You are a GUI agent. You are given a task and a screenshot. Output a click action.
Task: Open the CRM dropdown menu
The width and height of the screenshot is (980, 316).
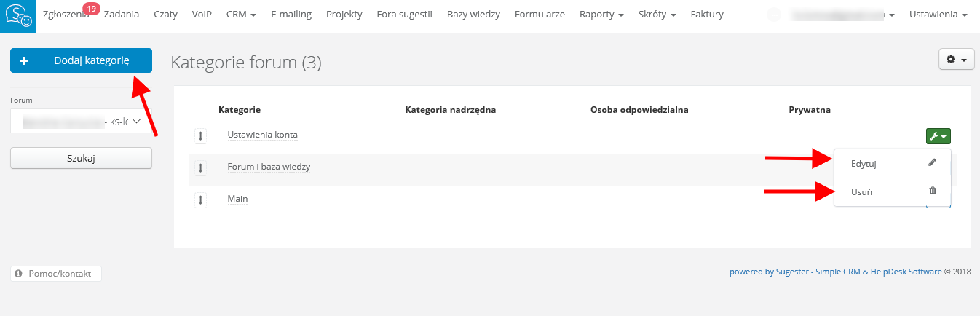tap(241, 15)
